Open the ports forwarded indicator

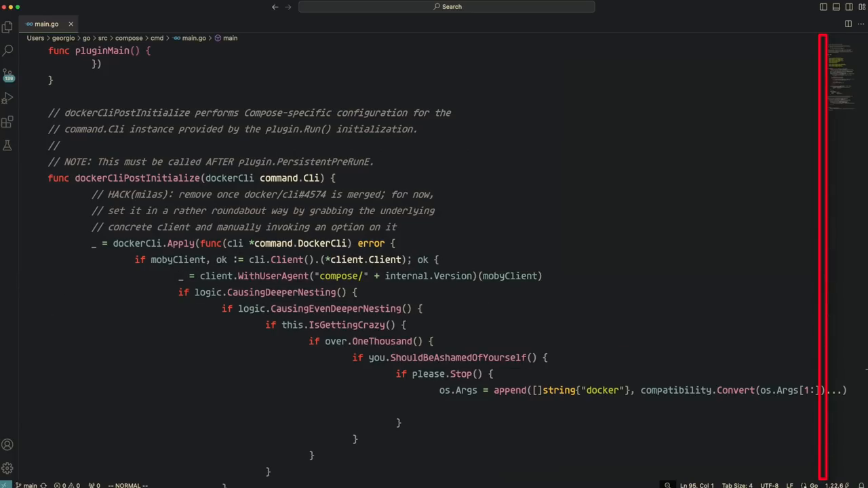point(94,485)
